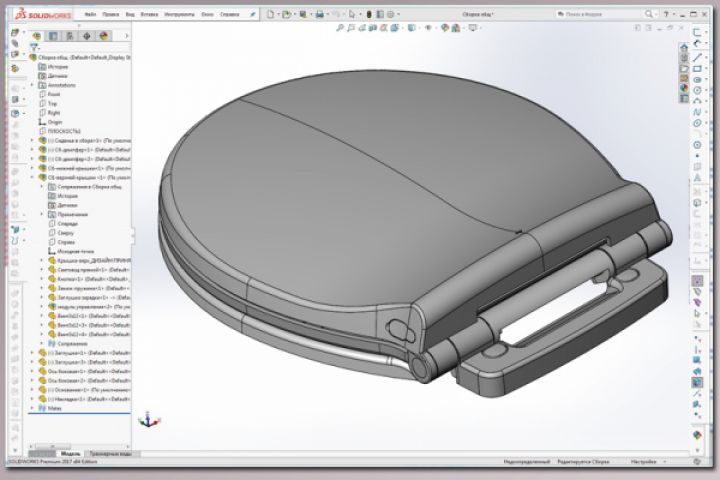Screen dimensions: 720x480
Task: Switch to the DisplayManager tab
Action: (x=104, y=36)
